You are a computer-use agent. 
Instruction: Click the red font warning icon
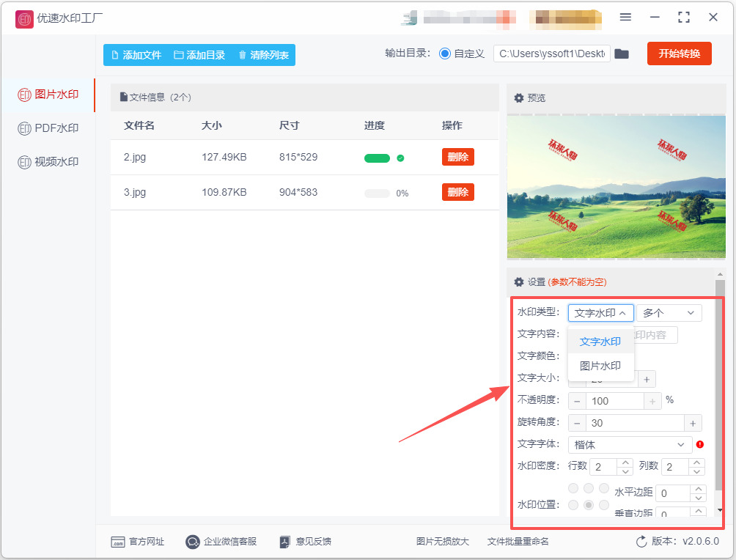[700, 444]
